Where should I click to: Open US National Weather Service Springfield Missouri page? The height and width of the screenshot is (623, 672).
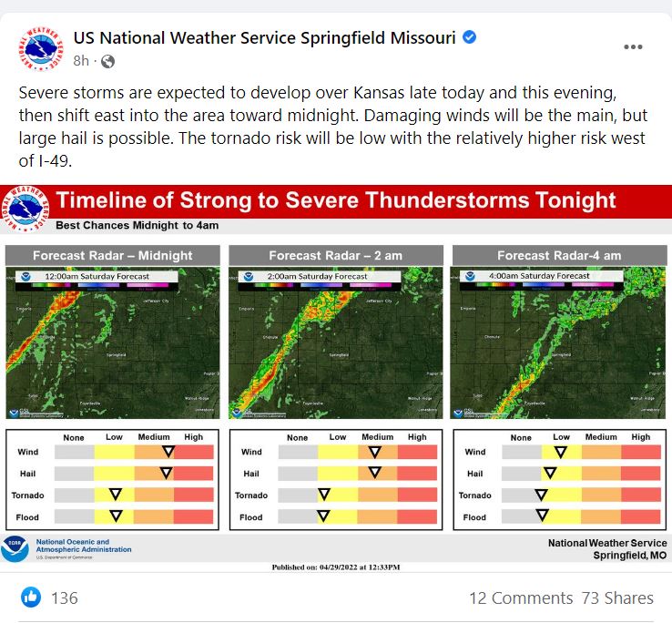tap(264, 37)
